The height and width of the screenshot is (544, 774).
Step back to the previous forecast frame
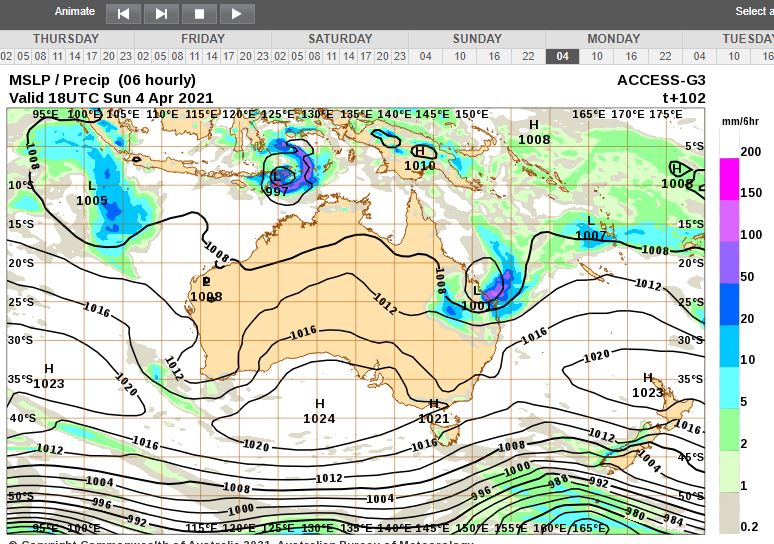tap(123, 13)
